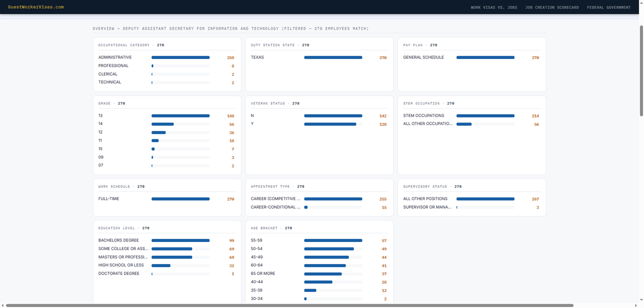Image resolution: width=644 pixels, height=308 pixels.
Task: Filter by 65 or More bracket
Action: (320, 274)
